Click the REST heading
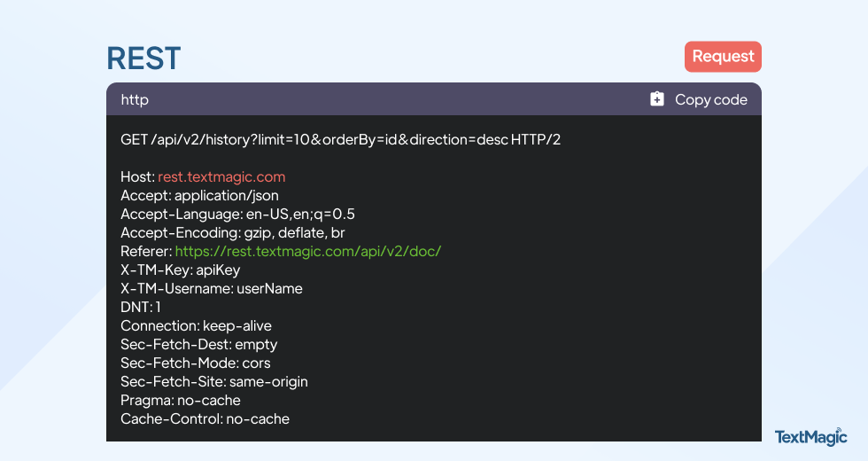The image size is (868, 461). click(x=143, y=59)
